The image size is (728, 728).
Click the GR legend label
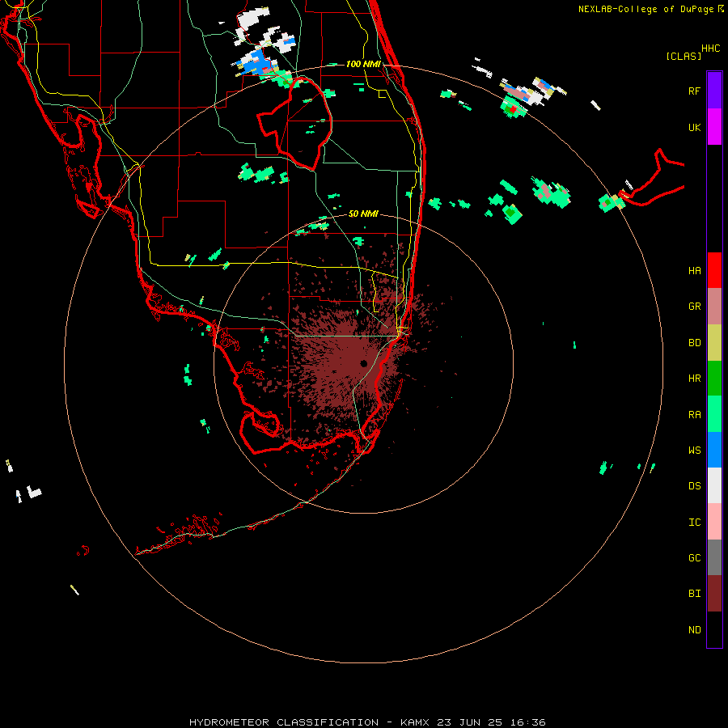click(x=694, y=307)
